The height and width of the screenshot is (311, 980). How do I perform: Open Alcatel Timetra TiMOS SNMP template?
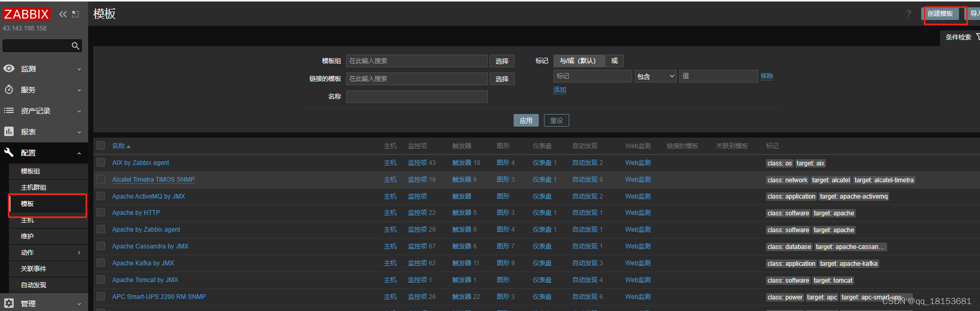[153, 180]
